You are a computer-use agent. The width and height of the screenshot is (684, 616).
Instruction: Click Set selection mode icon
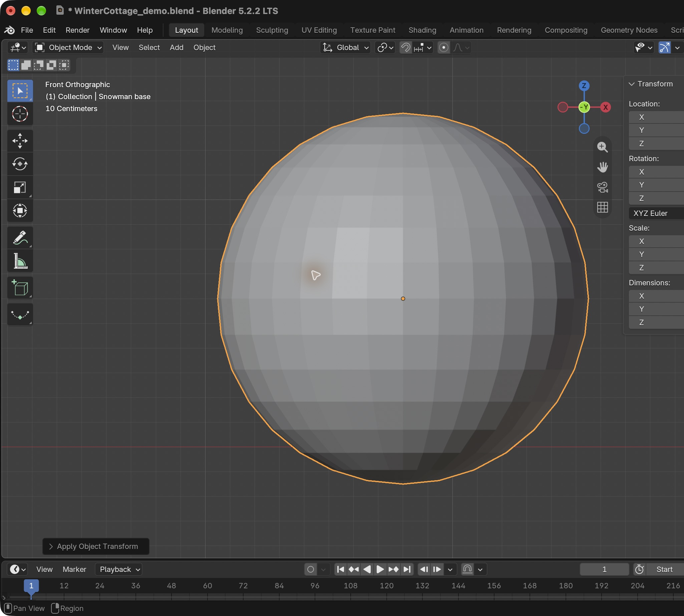click(x=13, y=65)
